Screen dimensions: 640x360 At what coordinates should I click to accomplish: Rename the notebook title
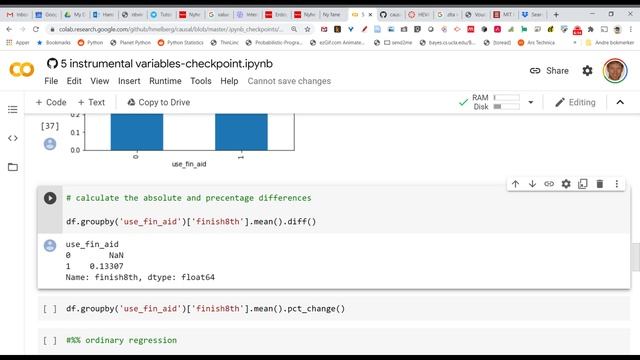tap(167, 64)
